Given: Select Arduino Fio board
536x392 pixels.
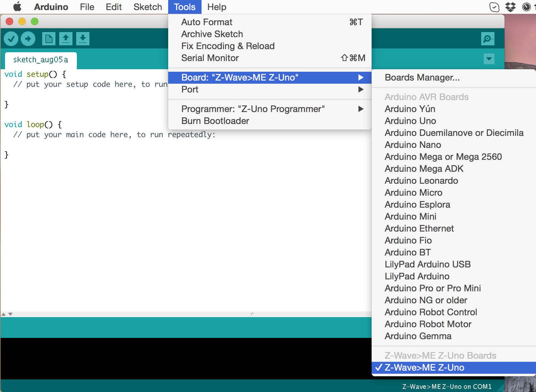Looking at the screenshot, I should (x=454, y=241).
